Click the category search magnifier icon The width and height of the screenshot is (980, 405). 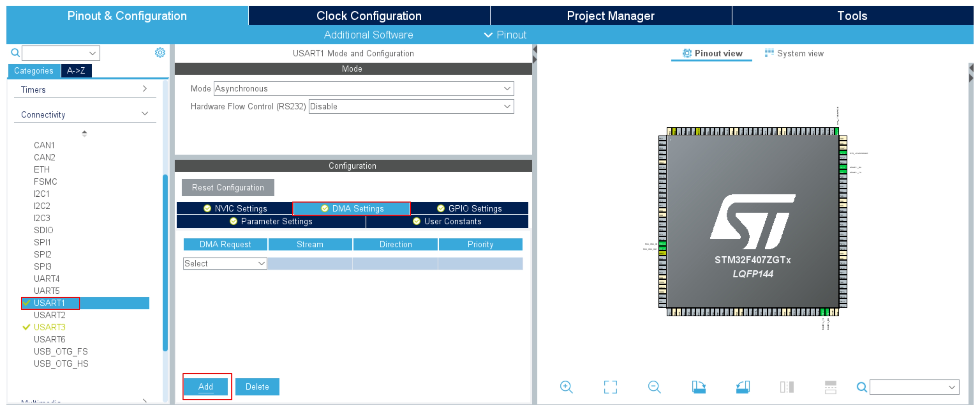coord(15,53)
